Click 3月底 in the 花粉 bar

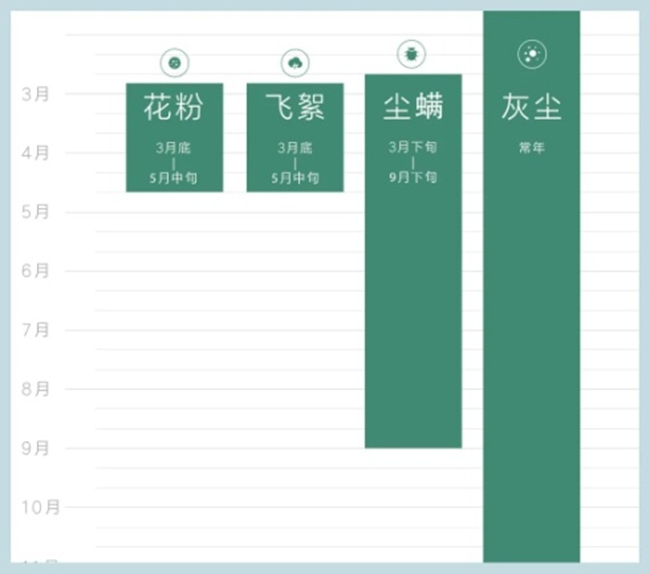(173, 148)
